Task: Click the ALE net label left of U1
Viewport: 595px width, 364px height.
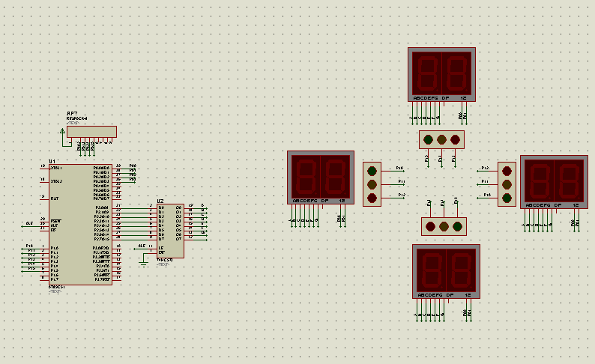Action: [x=29, y=223]
